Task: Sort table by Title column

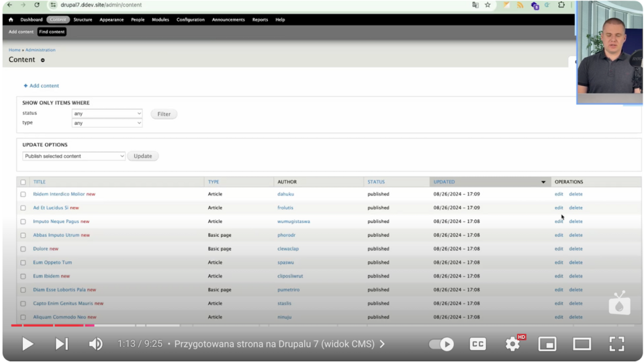Action: point(40,181)
